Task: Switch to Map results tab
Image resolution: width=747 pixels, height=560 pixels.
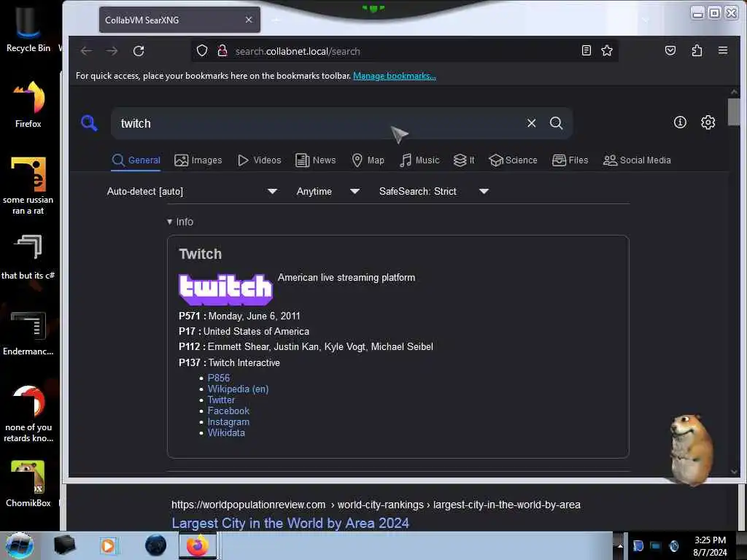Action: pos(368,160)
